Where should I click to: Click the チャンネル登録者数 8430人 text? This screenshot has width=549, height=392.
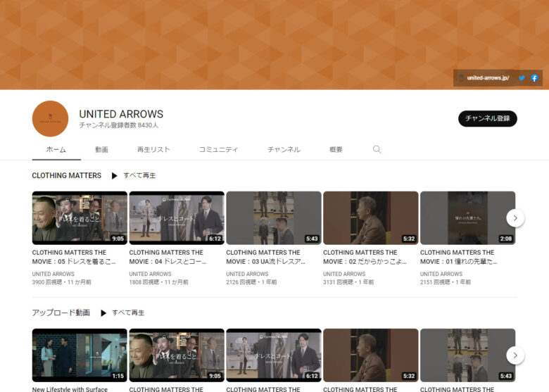[x=119, y=125]
